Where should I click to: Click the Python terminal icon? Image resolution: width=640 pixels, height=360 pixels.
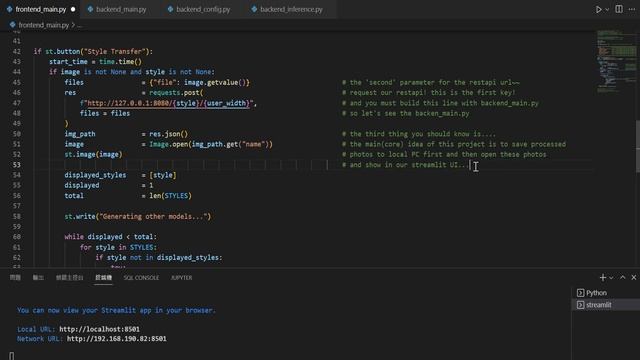[580, 293]
